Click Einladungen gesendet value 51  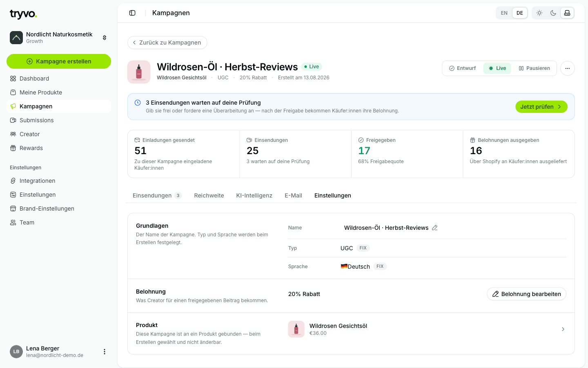[140, 151]
